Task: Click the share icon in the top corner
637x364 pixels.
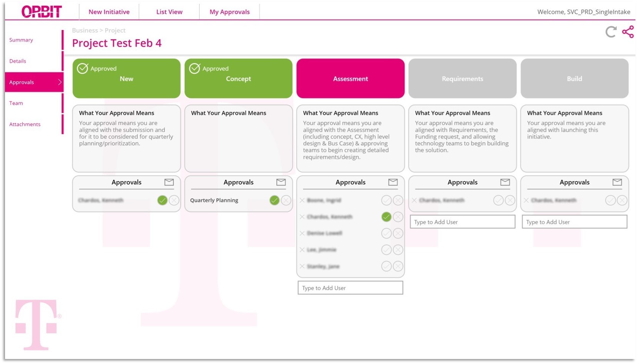Action: pos(629,32)
